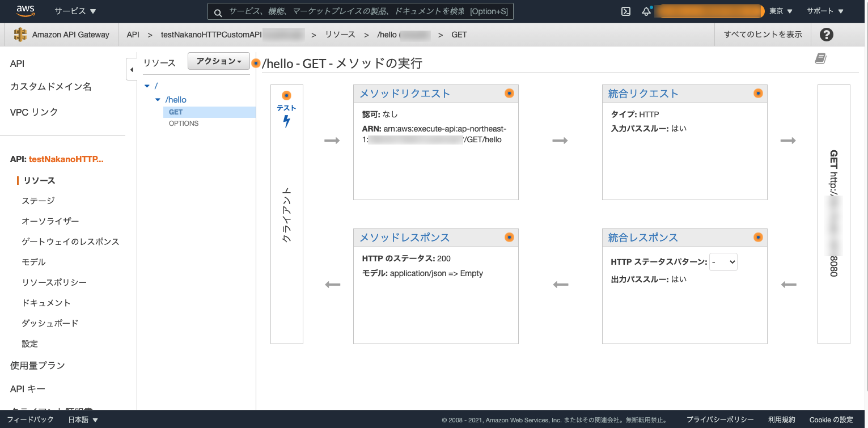Open the 東京 region selector
Viewport: 868px width, 428px height.
[781, 11]
